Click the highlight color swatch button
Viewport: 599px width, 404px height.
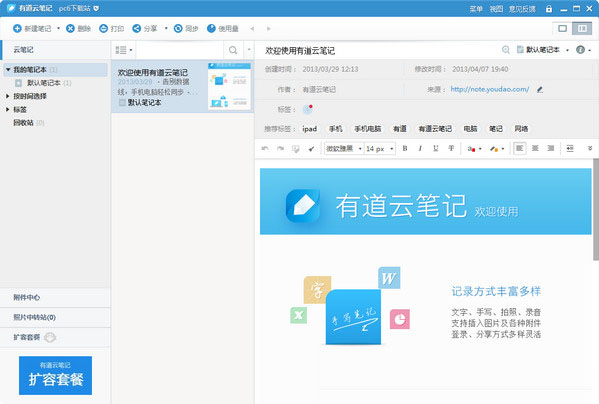pos(494,149)
